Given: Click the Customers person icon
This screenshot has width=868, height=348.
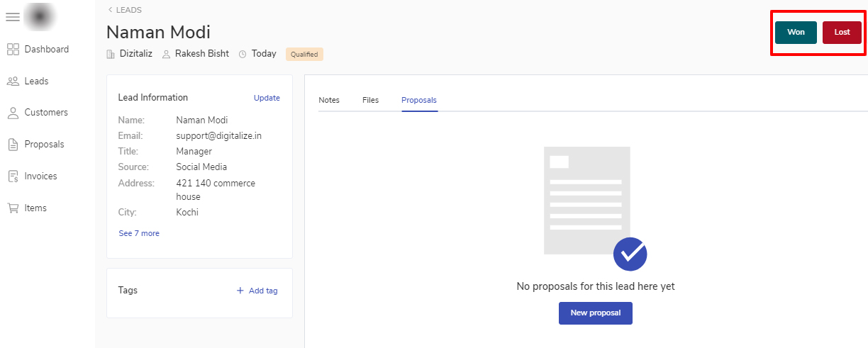Looking at the screenshot, I should (x=13, y=113).
